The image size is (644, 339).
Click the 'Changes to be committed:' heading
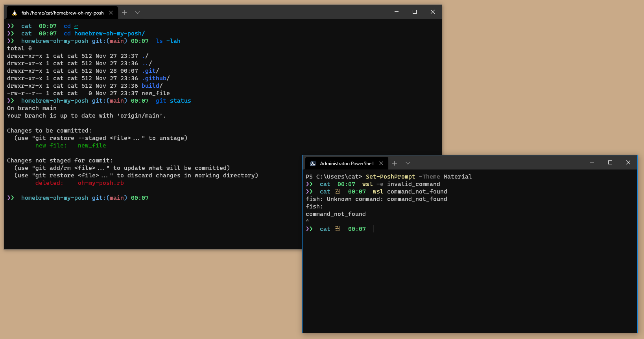click(x=49, y=131)
